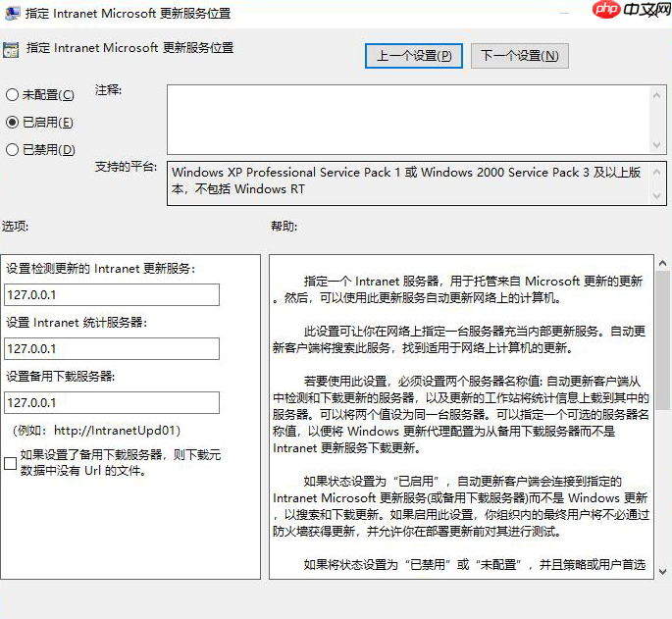Screen dimensions: 672x619
Task: Click help pane scroll down arrow
Action: coord(662,571)
